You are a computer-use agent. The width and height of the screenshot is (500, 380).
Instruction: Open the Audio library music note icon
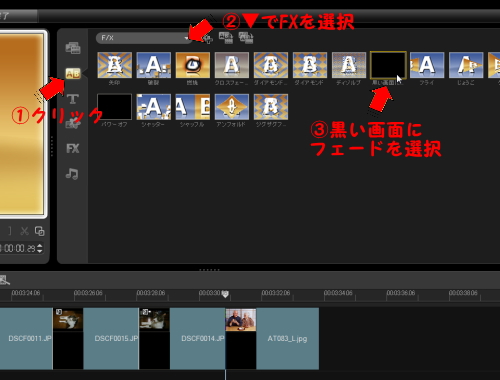tap(72, 174)
